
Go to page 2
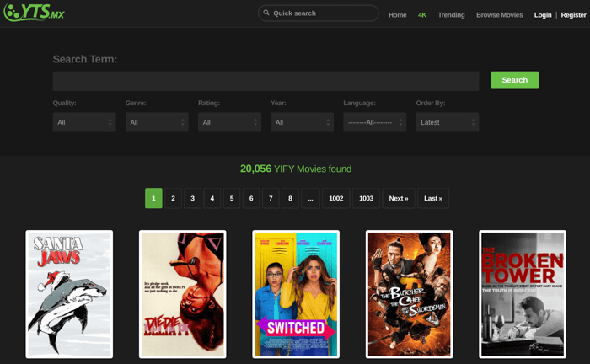173,198
